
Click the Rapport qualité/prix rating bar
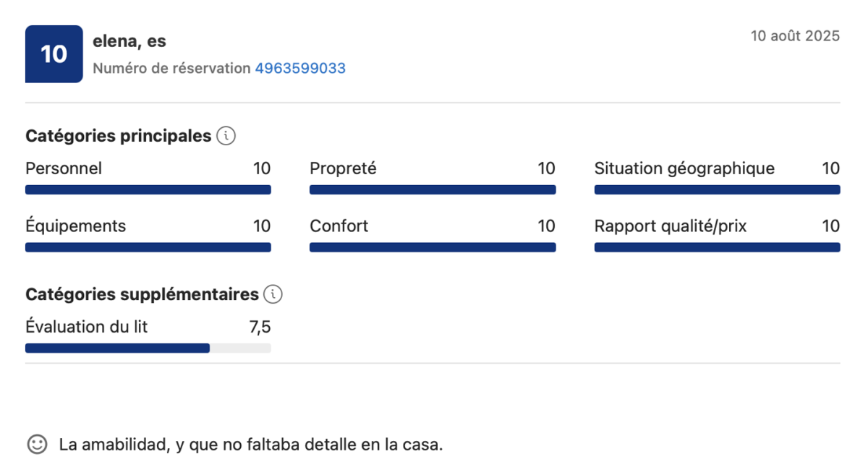click(718, 247)
